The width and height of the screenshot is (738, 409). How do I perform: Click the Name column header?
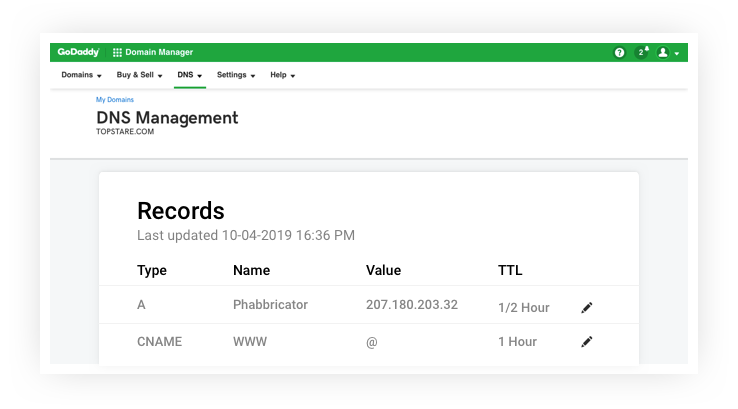[x=251, y=270]
